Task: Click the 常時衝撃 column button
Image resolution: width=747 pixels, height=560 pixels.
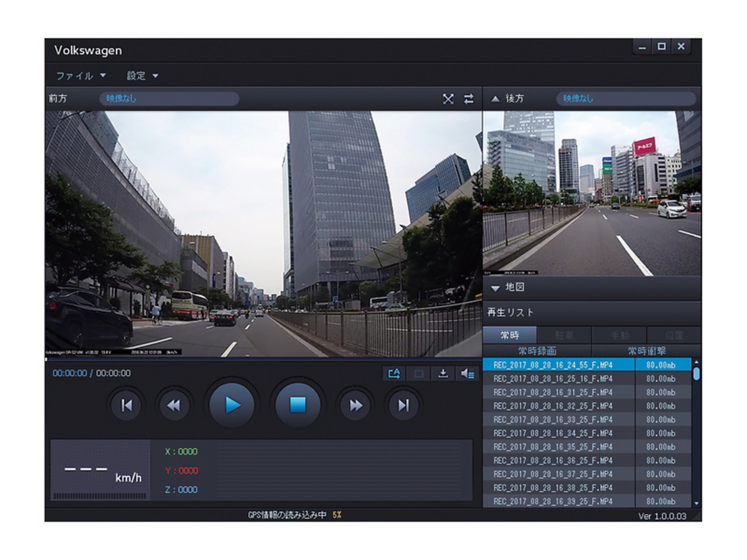Action: pyautogui.click(x=646, y=351)
